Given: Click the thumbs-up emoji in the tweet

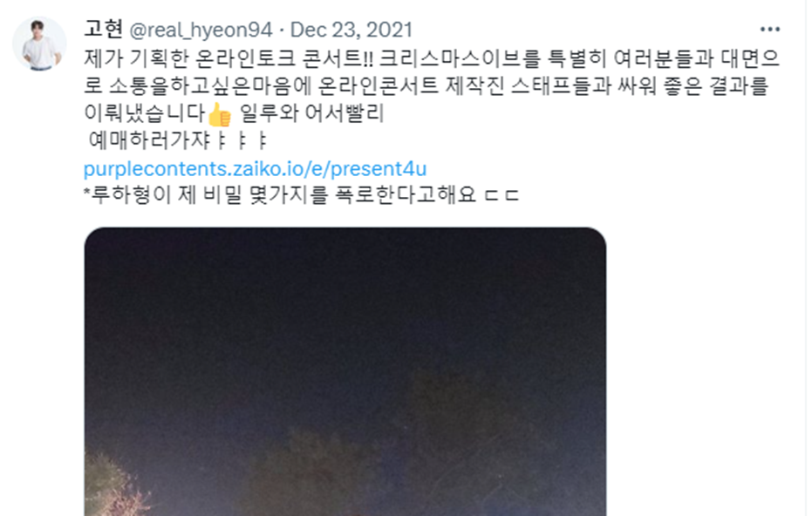Looking at the screenshot, I should 220,114.
